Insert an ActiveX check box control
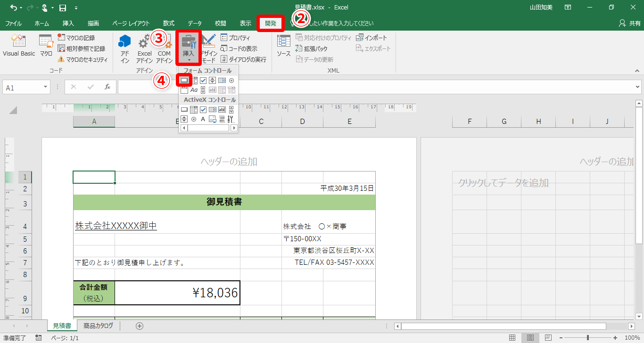Screen dimensions: 644x343 click(203, 110)
